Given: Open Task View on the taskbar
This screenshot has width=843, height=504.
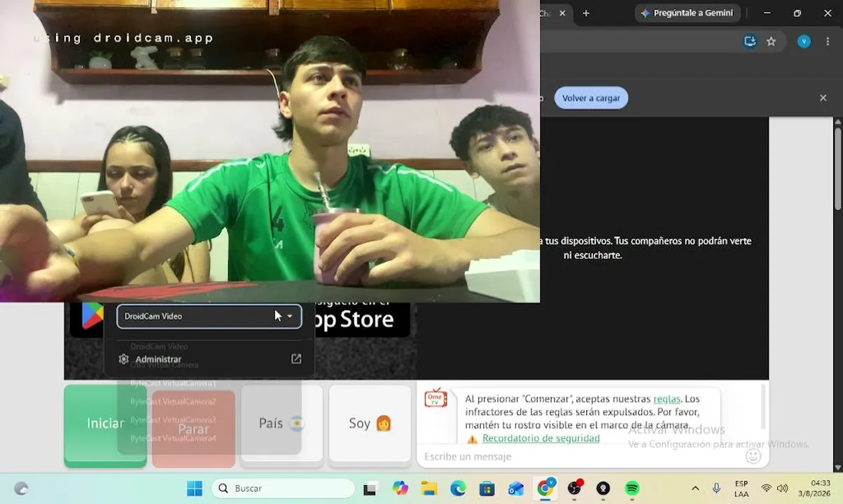Looking at the screenshot, I should pyautogui.click(x=370, y=489).
